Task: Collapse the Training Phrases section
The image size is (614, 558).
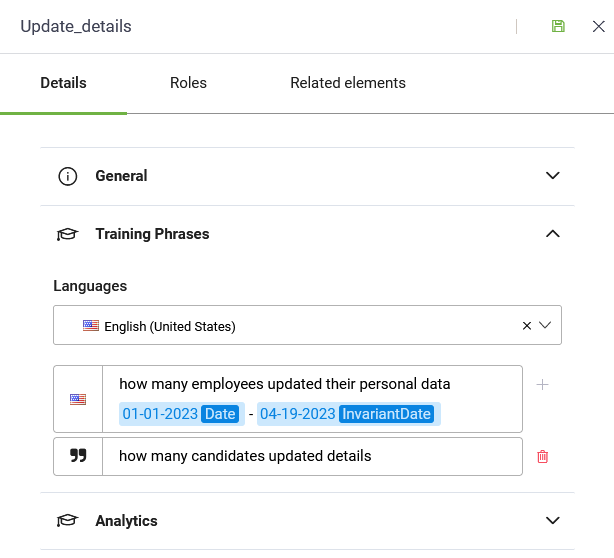Action: click(553, 234)
